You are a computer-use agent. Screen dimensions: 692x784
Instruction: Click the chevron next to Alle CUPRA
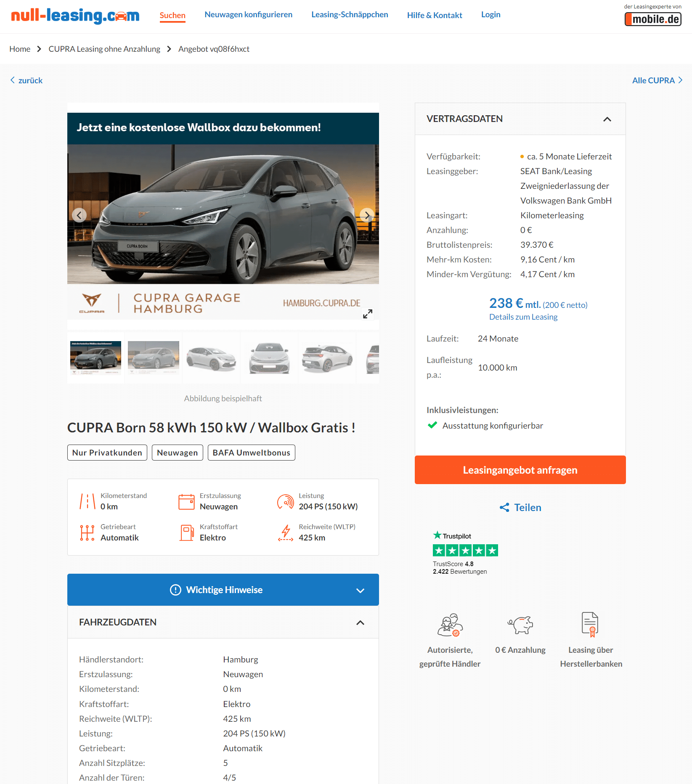pos(680,80)
